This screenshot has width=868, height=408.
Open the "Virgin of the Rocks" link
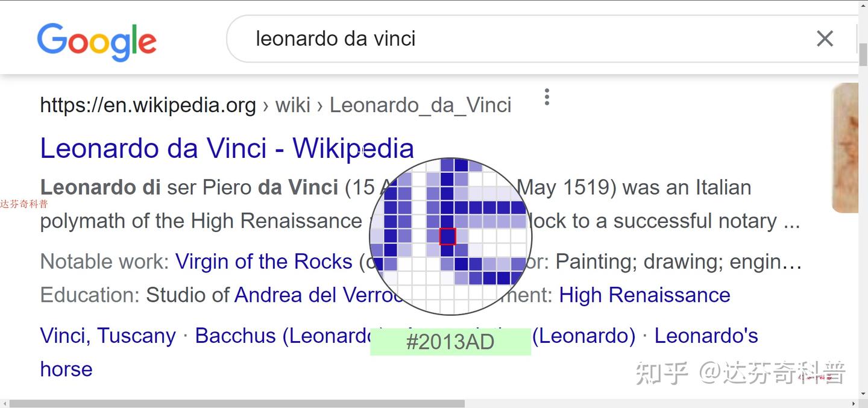pyautogui.click(x=263, y=262)
